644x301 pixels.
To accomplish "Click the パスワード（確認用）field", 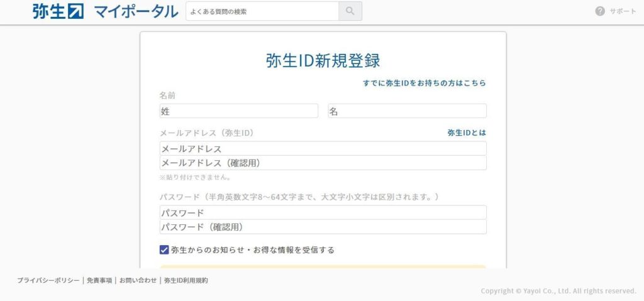I will [x=323, y=227].
